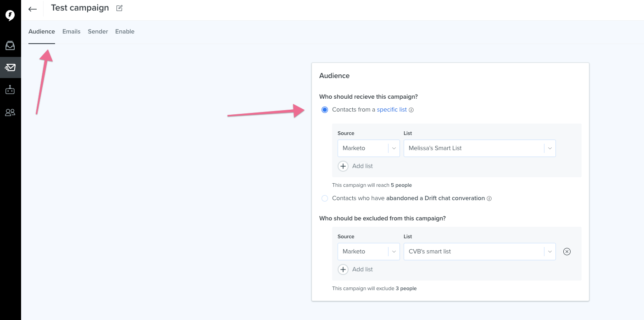This screenshot has height=320, width=644.
Task: Switch to the Enable tab
Action: [x=125, y=32]
